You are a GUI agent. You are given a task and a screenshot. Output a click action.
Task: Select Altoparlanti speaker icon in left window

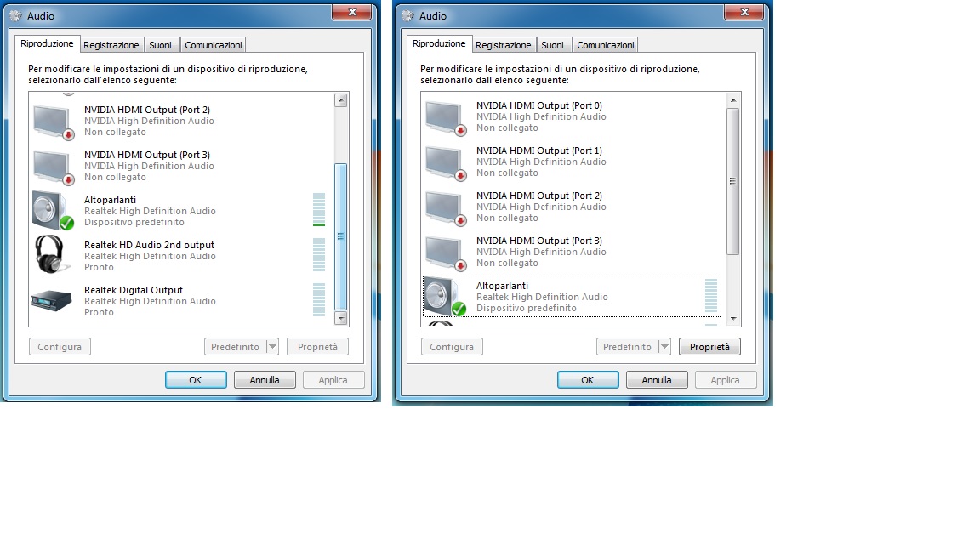[53, 211]
